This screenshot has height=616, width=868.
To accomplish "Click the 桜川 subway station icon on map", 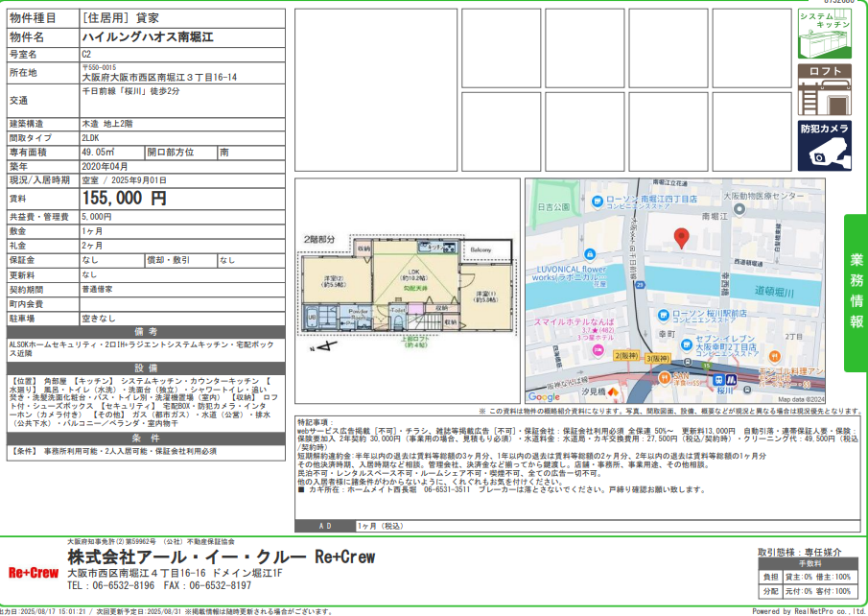I will (724, 381).
